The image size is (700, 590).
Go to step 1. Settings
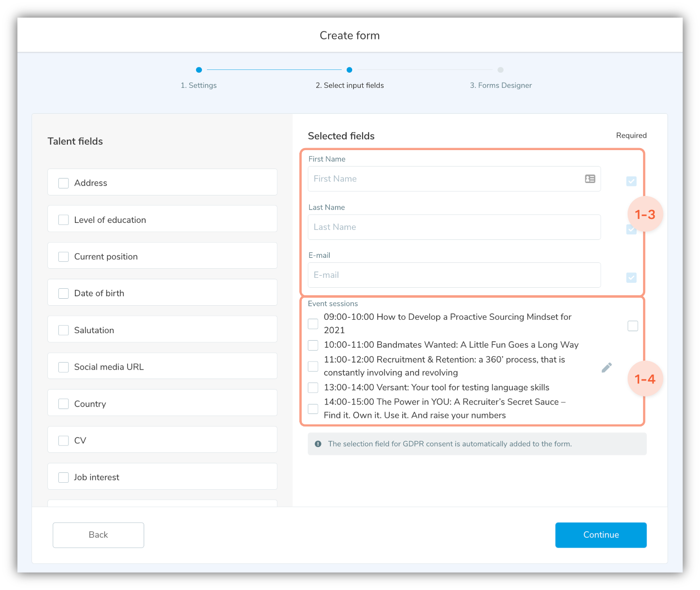(x=199, y=85)
